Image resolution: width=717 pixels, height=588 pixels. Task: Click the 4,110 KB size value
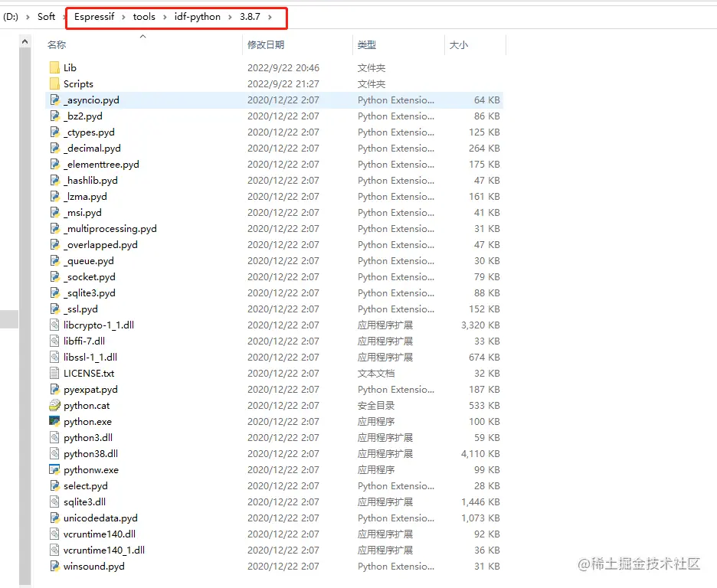coord(480,454)
